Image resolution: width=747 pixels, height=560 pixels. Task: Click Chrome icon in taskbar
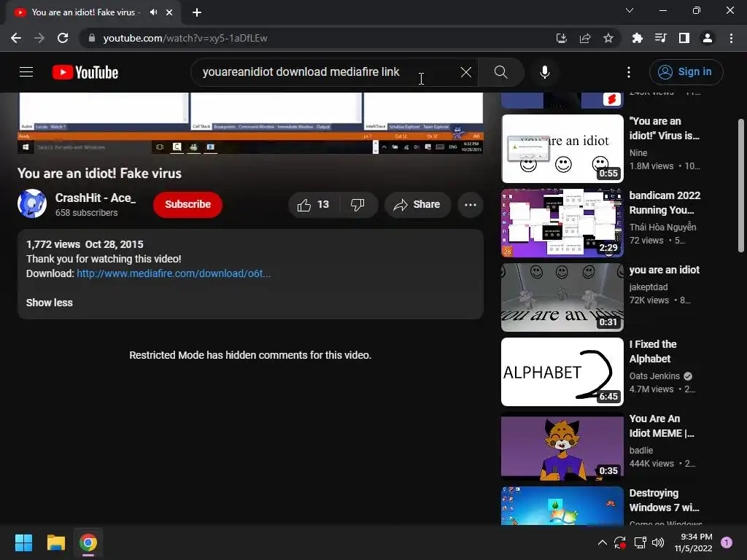(x=88, y=542)
